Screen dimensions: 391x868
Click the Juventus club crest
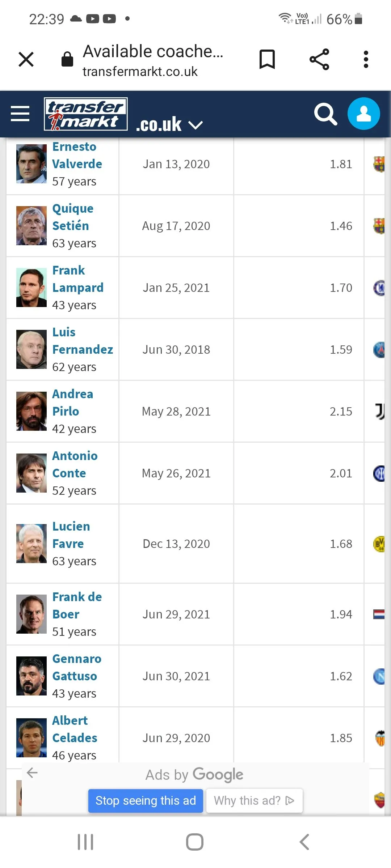click(379, 411)
